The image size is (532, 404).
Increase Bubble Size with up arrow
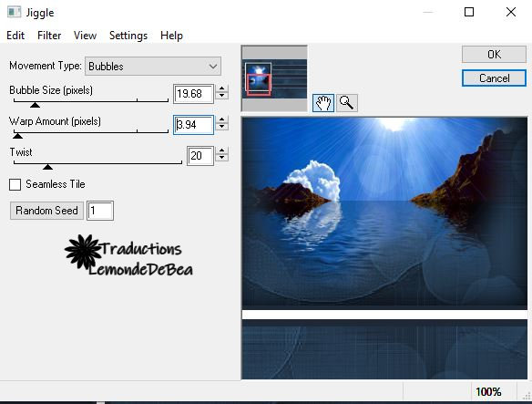[222, 89]
